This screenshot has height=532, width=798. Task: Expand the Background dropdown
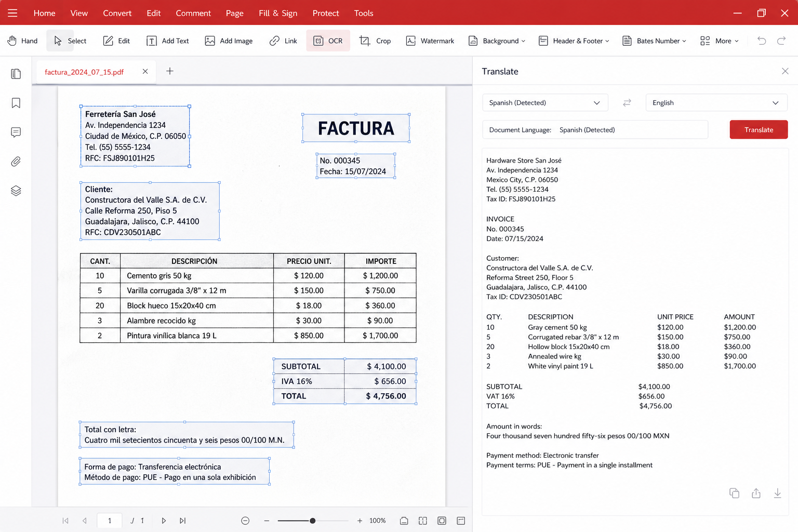[x=497, y=41]
